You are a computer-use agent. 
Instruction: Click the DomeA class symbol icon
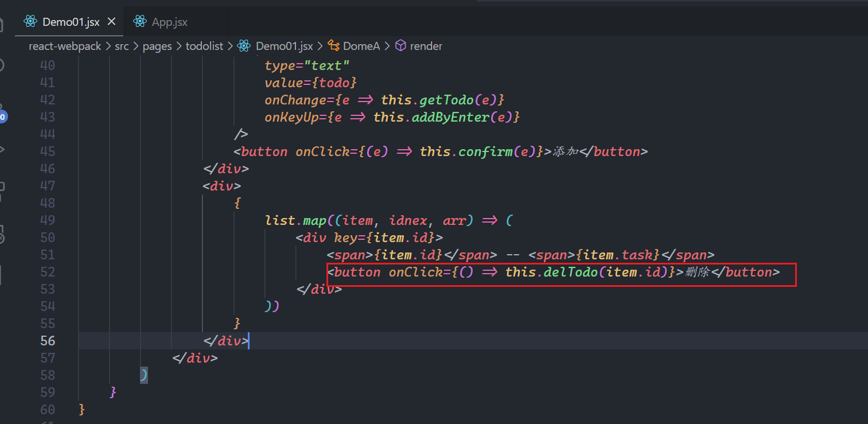(333, 46)
